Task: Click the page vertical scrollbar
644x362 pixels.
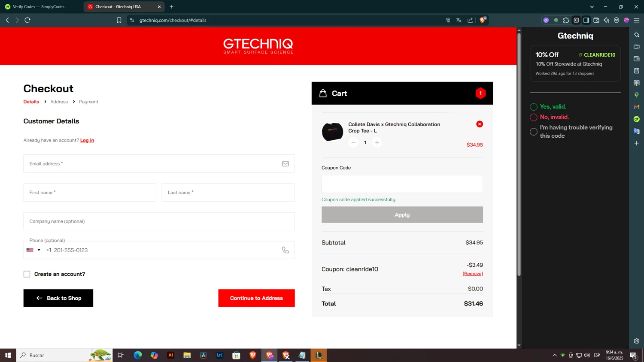Action: (x=519, y=154)
